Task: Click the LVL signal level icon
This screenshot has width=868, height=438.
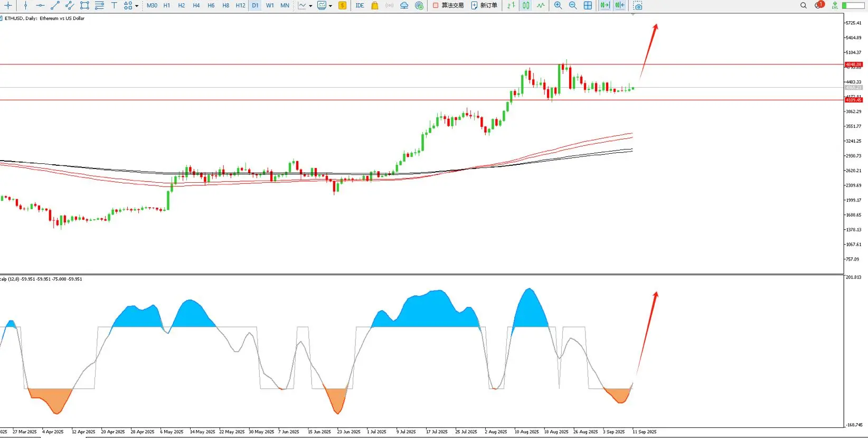Action: click(x=835, y=5)
